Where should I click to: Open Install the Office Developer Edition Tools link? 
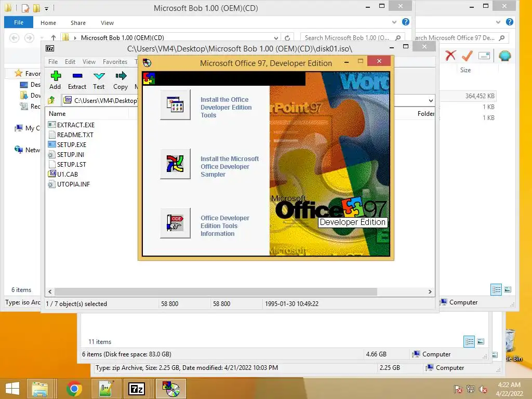click(x=226, y=107)
